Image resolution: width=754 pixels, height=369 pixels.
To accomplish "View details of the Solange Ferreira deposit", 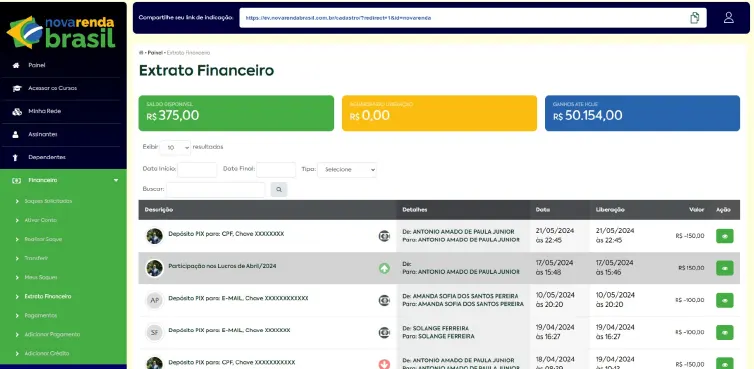I will tap(725, 332).
